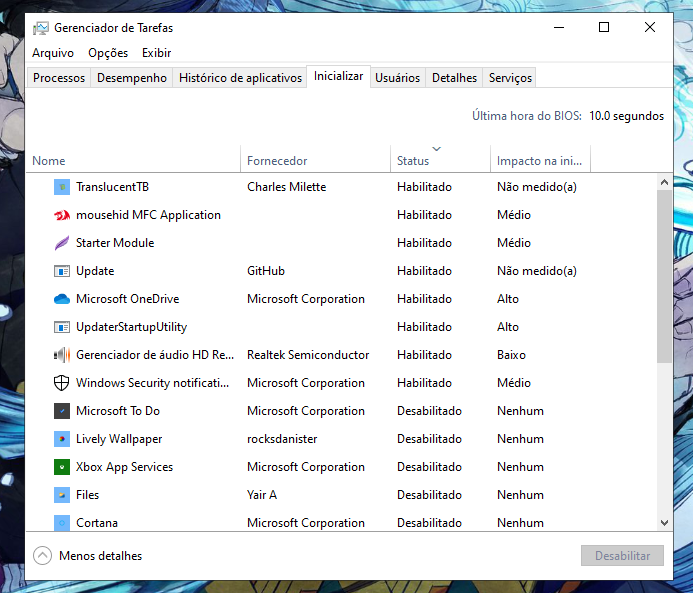
Task: Click the vertical scrollbar thumb
Action: click(x=664, y=277)
